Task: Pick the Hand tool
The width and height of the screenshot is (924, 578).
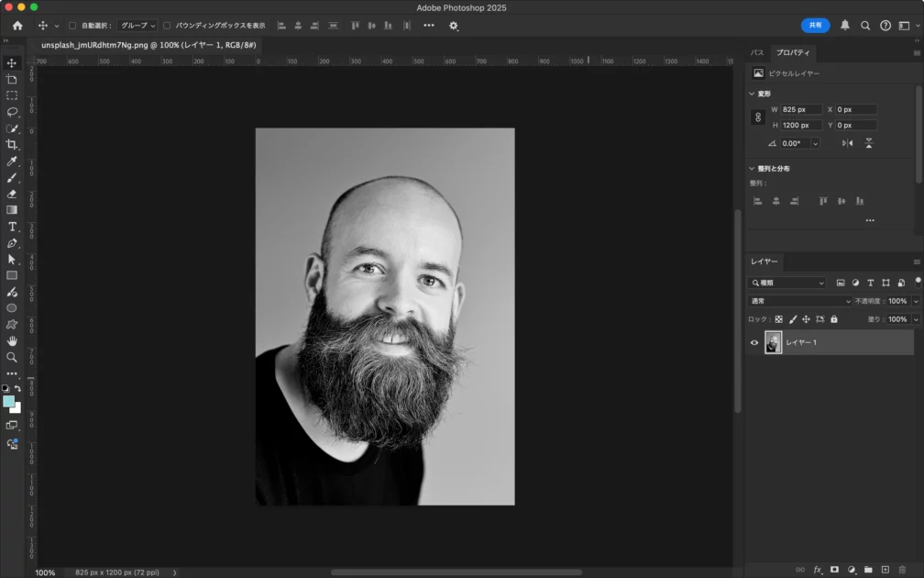Action: point(12,340)
